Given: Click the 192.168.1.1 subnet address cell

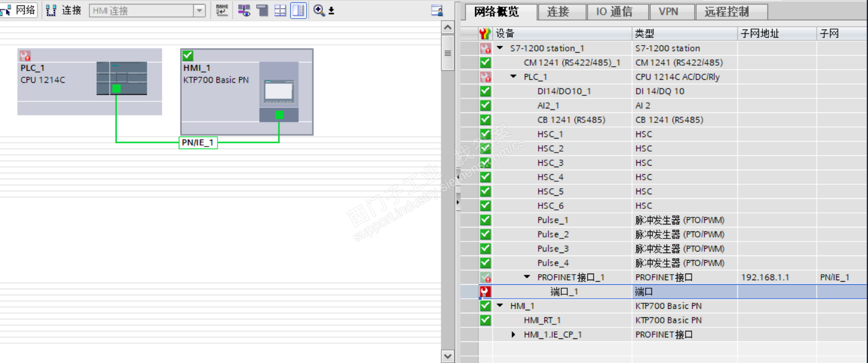Looking at the screenshot, I should click(777, 277).
